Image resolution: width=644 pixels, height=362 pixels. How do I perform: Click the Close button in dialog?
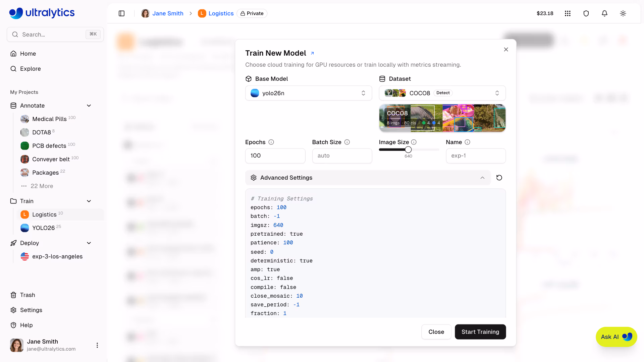pyautogui.click(x=436, y=332)
